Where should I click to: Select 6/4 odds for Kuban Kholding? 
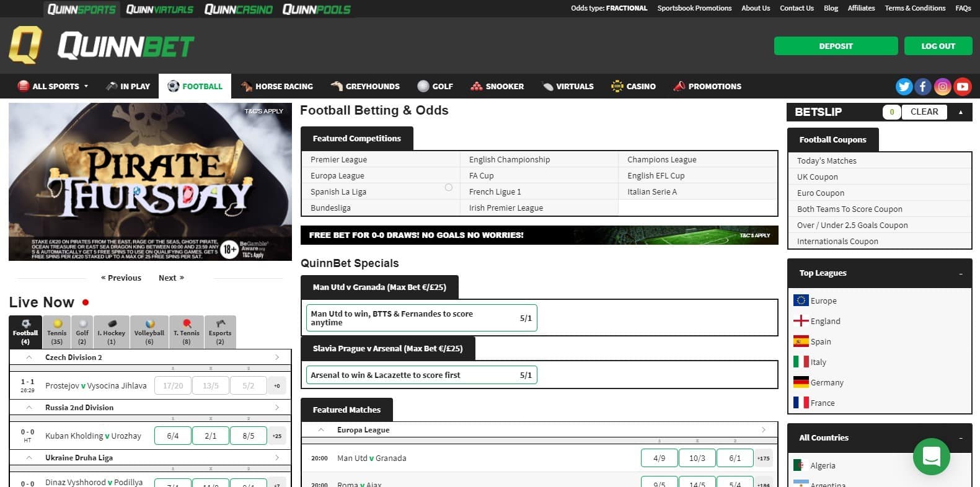click(172, 436)
